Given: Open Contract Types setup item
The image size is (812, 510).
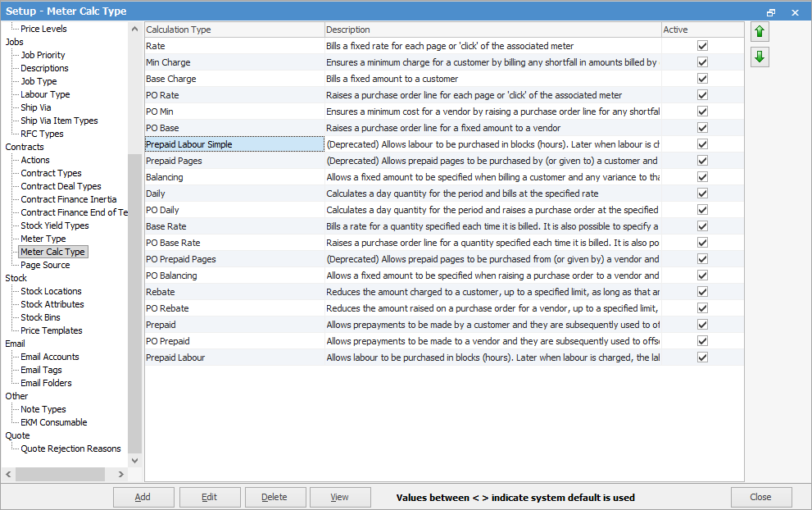Looking at the screenshot, I should [x=51, y=173].
